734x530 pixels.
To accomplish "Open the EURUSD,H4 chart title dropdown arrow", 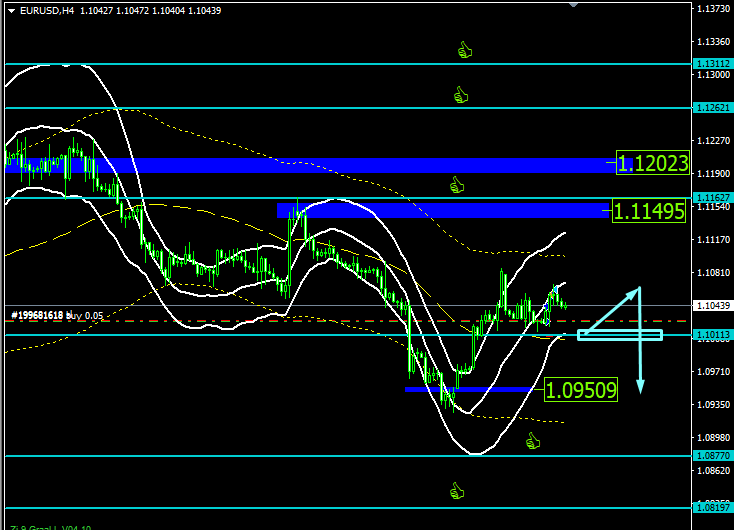I will [x=9, y=10].
